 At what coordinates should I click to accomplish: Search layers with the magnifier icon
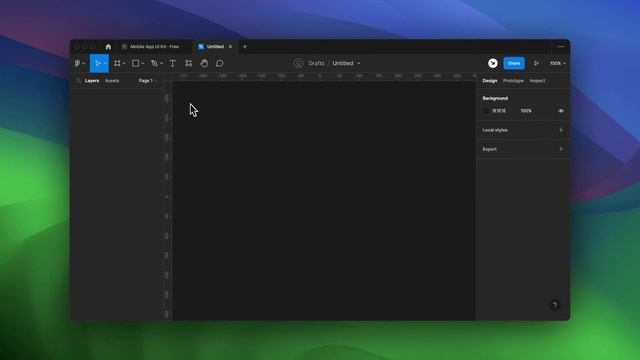coord(78,81)
